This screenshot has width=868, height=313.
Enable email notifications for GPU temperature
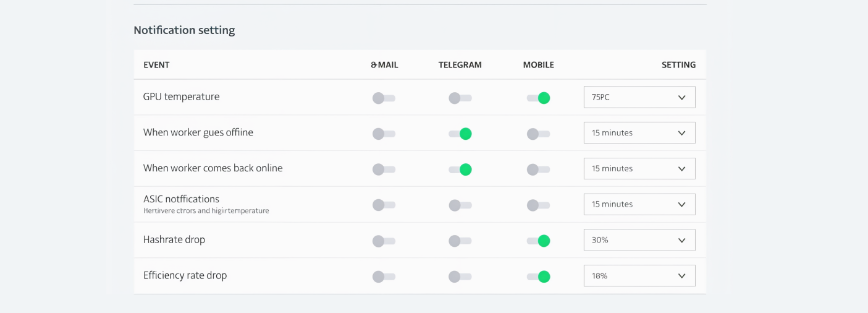coord(384,98)
